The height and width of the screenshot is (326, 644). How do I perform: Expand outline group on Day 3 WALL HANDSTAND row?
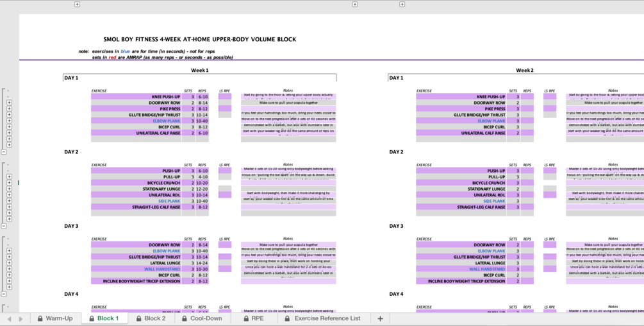[x=9, y=269]
